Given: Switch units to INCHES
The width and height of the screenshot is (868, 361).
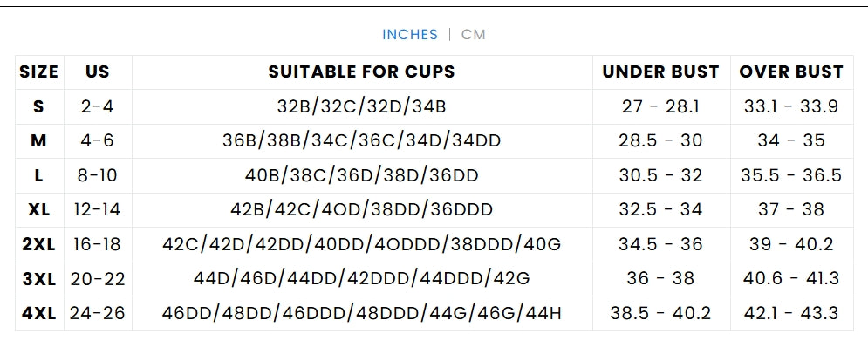Looking at the screenshot, I should click(409, 35).
